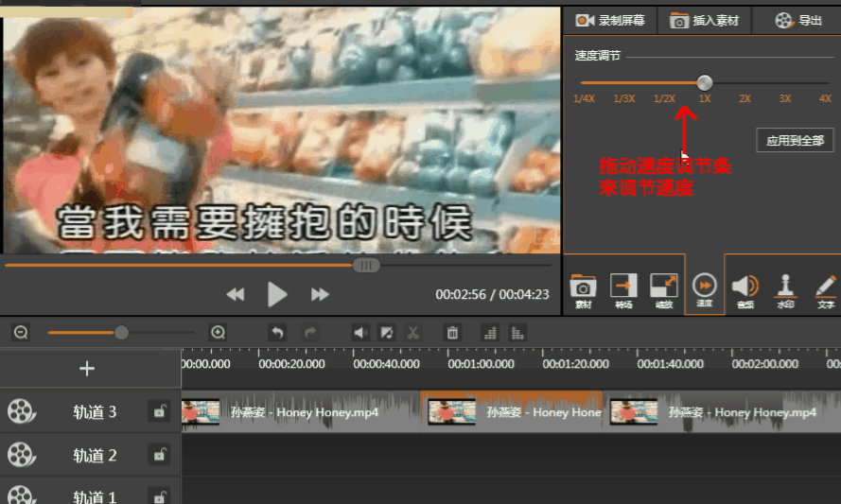841x504 pixels.
Task: Click timeline ruler at 00:01:40.000
Action: (671, 363)
